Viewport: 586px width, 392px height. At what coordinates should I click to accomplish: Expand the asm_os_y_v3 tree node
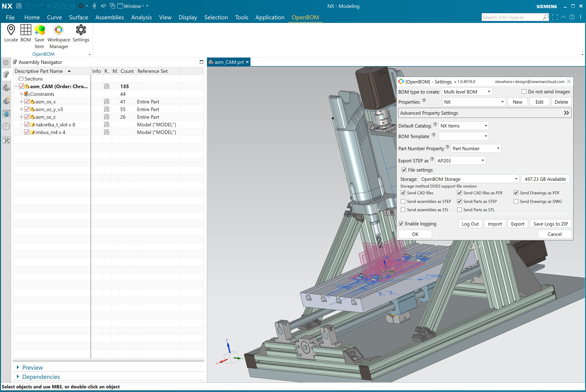pyautogui.click(x=22, y=109)
